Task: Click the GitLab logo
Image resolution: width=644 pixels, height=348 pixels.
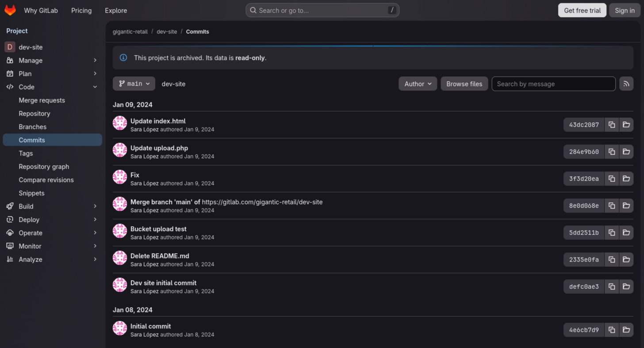Action: [x=10, y=10]
